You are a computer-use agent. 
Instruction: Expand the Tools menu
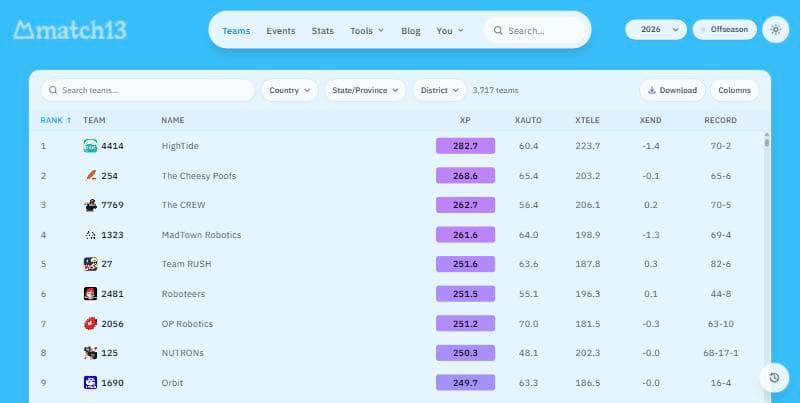point(367,31)
